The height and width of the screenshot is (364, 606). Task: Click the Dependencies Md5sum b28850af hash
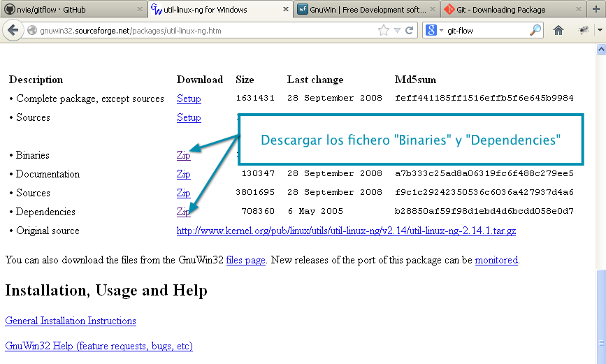(484, 211)
